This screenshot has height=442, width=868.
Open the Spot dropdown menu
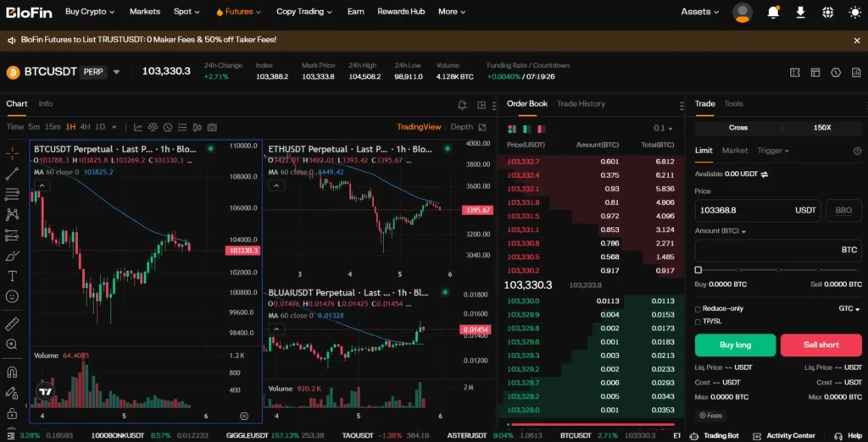coord(186,12)
